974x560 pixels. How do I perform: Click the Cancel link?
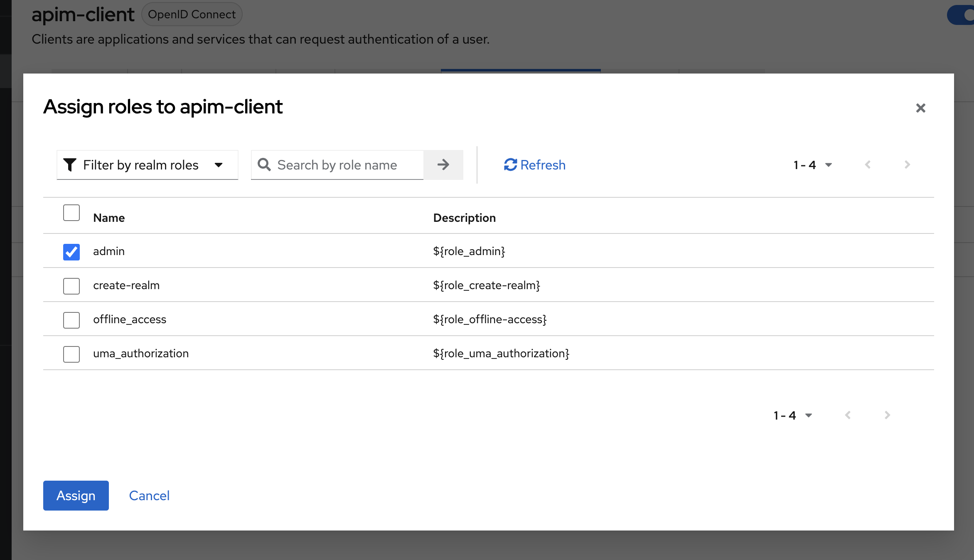click(149, 496)
